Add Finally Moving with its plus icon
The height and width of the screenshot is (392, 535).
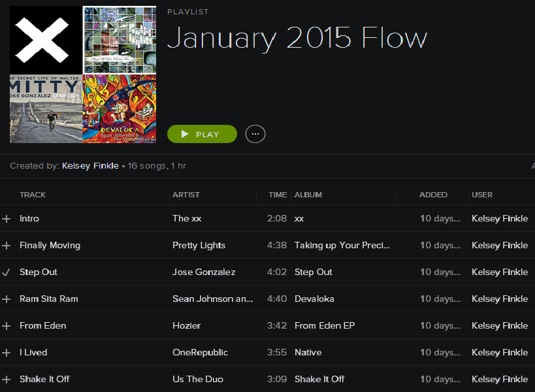(7, 246)
